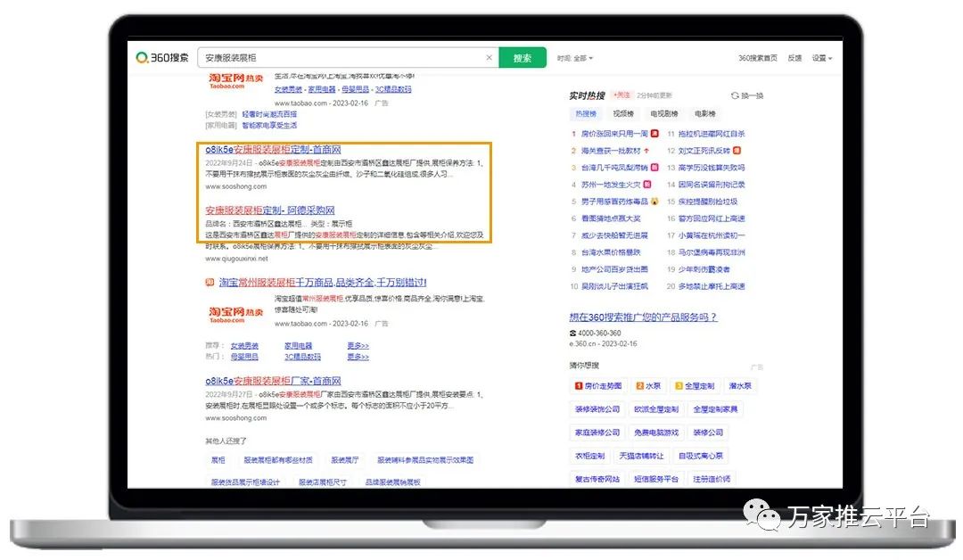Click the 换一换 refresh icon in hot searches
This screenshot has width=963, height=560.
[x=735, y=95]
